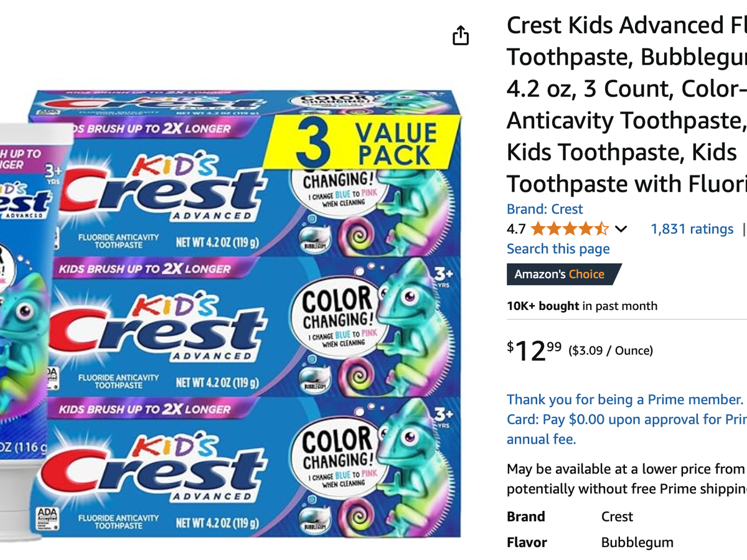Click the 10K+ bought in past month text
The image size is (747, 560).
click(x=581, y=306)
